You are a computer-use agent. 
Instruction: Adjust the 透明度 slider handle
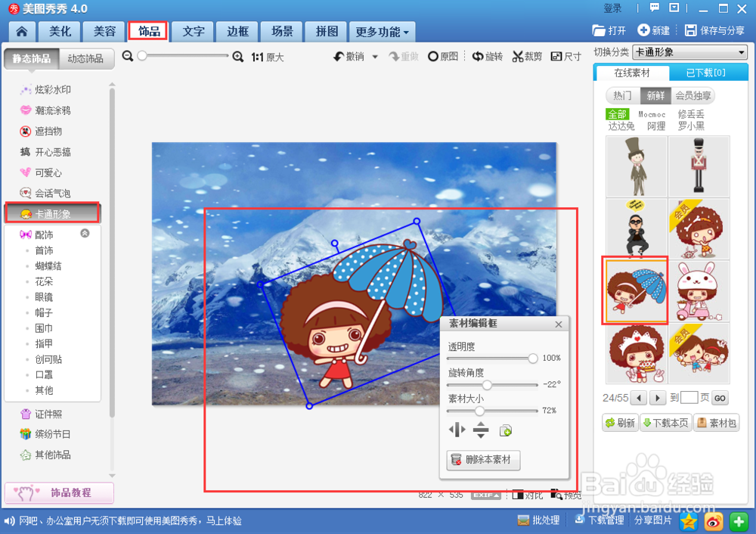533,358
